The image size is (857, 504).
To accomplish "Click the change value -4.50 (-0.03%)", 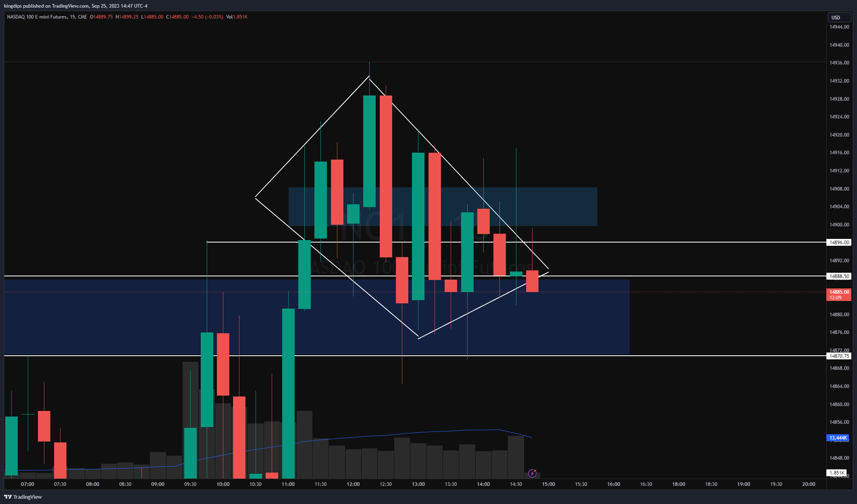I will click(x=207, y=17).
